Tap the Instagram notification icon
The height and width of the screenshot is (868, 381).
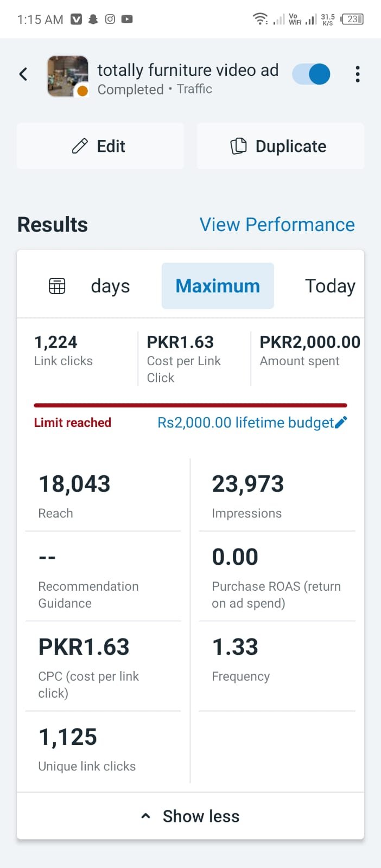[x=110, y=20]
